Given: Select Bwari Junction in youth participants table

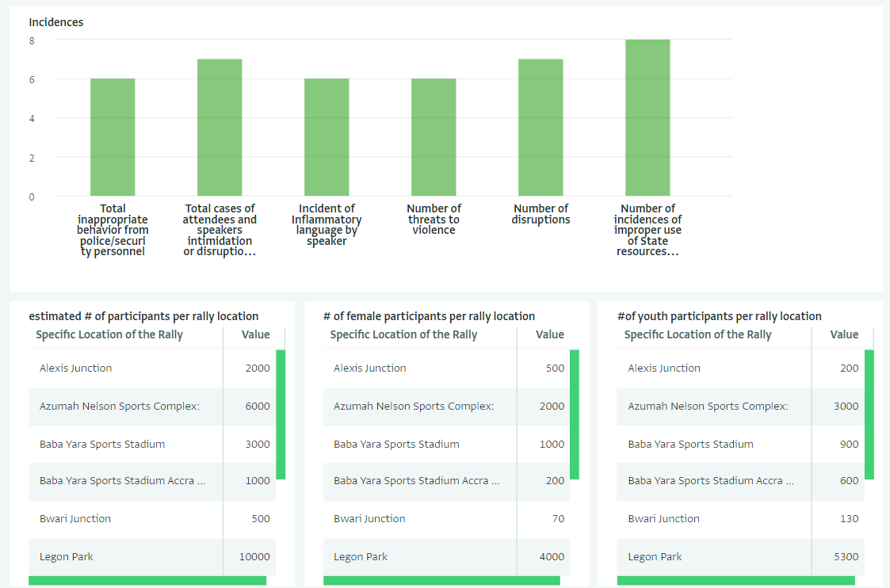Looking at the screenshot, I should point(663,518).
